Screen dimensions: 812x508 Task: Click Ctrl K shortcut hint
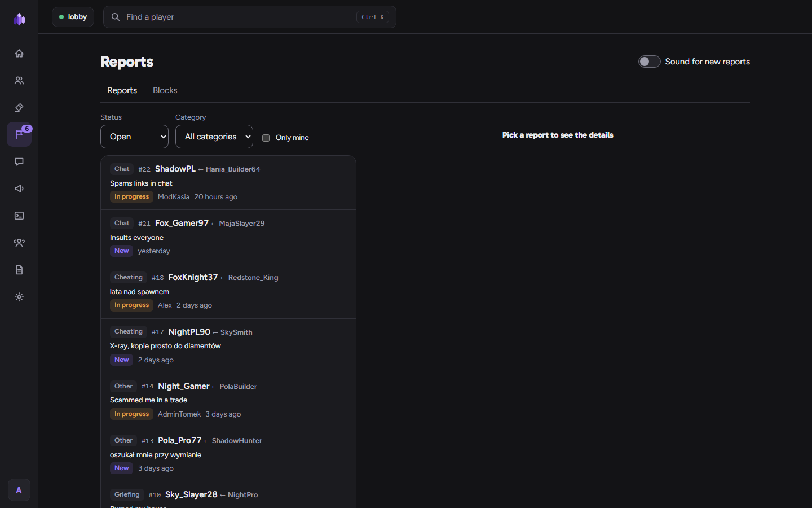373,17
